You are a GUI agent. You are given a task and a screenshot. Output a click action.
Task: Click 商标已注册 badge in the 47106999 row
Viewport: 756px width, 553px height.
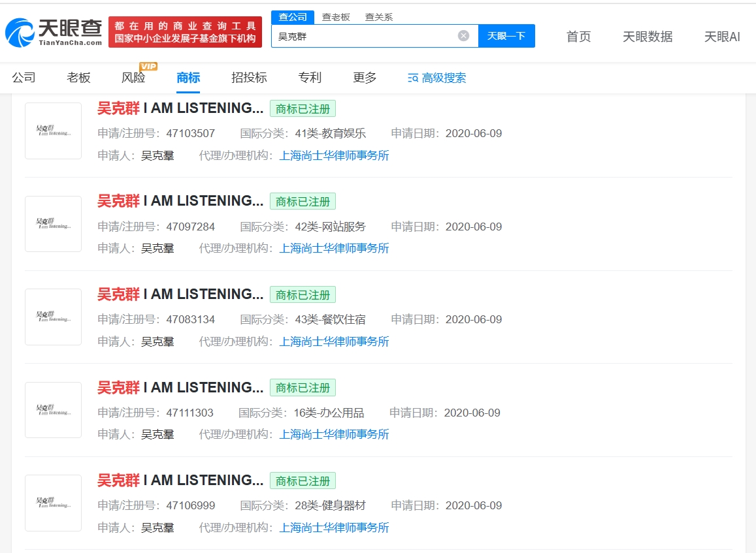pos(303,481)
